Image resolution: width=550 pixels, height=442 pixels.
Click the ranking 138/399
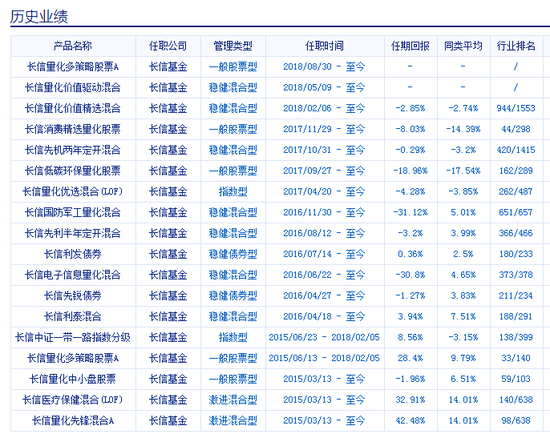[516, 337]
